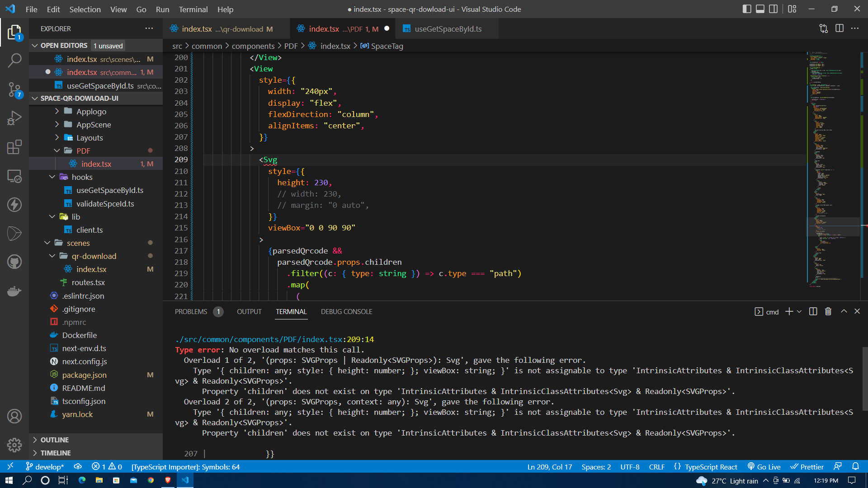
Task: Open the terminal launch profile dropdown
Action: pyautogui.click(x=800, y=311)
